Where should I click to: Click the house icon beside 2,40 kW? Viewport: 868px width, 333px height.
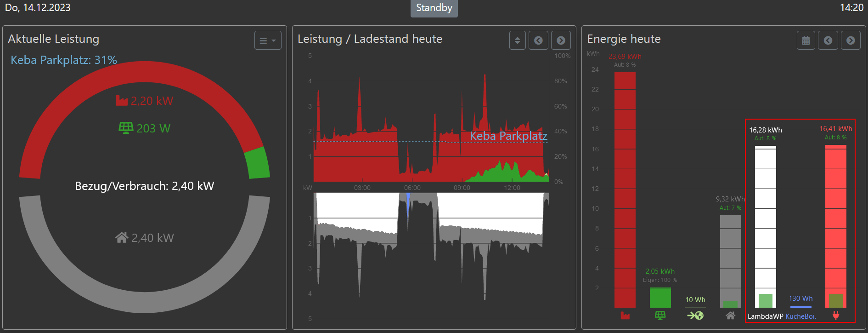122,237
